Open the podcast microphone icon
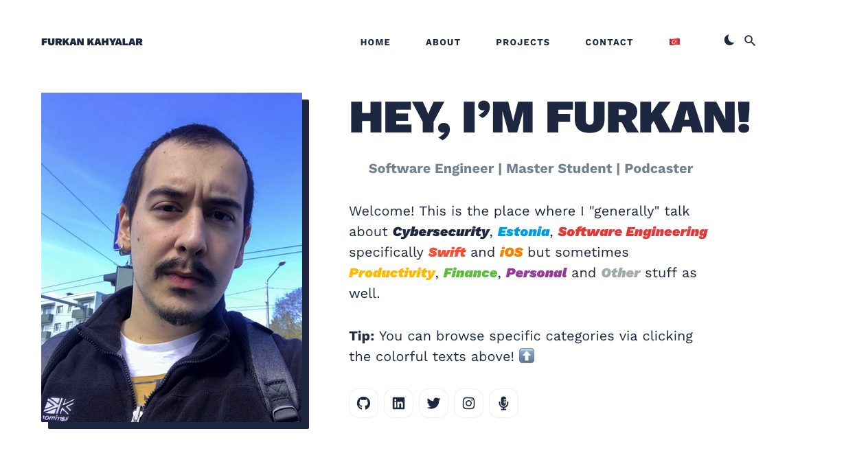Viewport: 868px width, 464px height. 503,403
